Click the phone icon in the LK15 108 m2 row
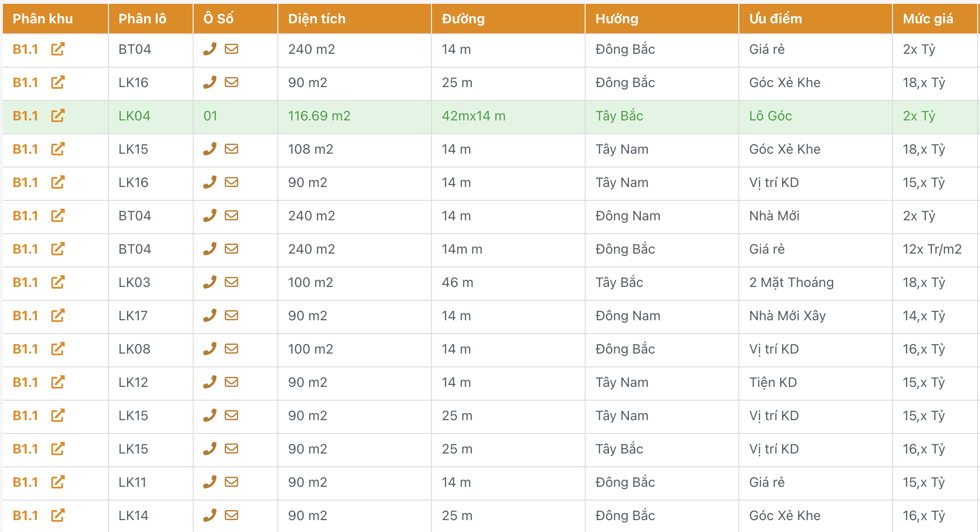Viewport: 980px width, 532px height. [x=210, y=149]
